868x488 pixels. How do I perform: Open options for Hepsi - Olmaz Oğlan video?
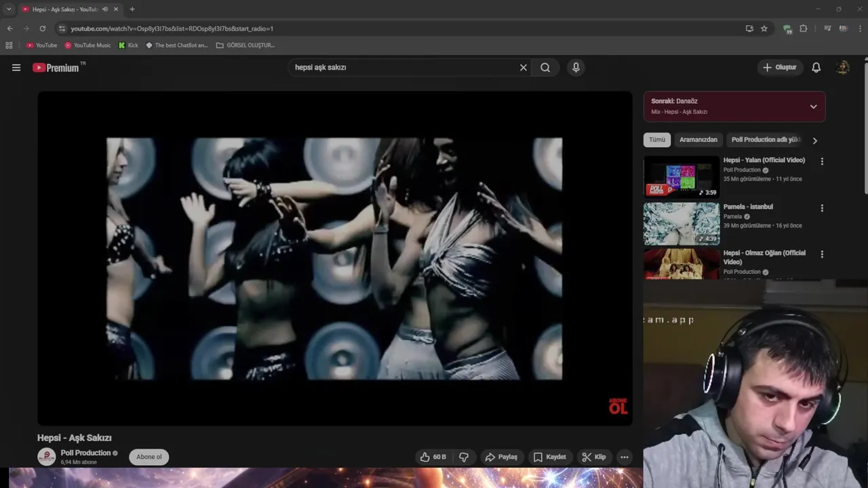coord(822,254)
